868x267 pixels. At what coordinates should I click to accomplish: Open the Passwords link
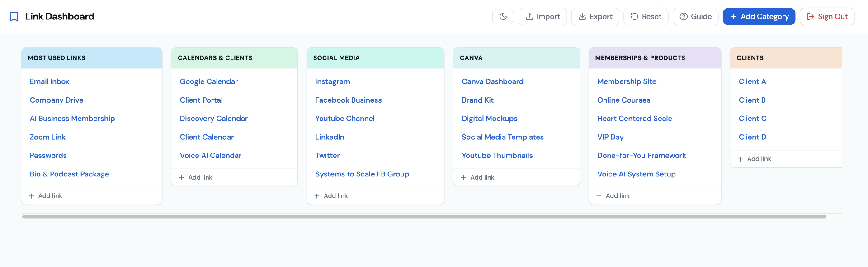click(48, 156)
